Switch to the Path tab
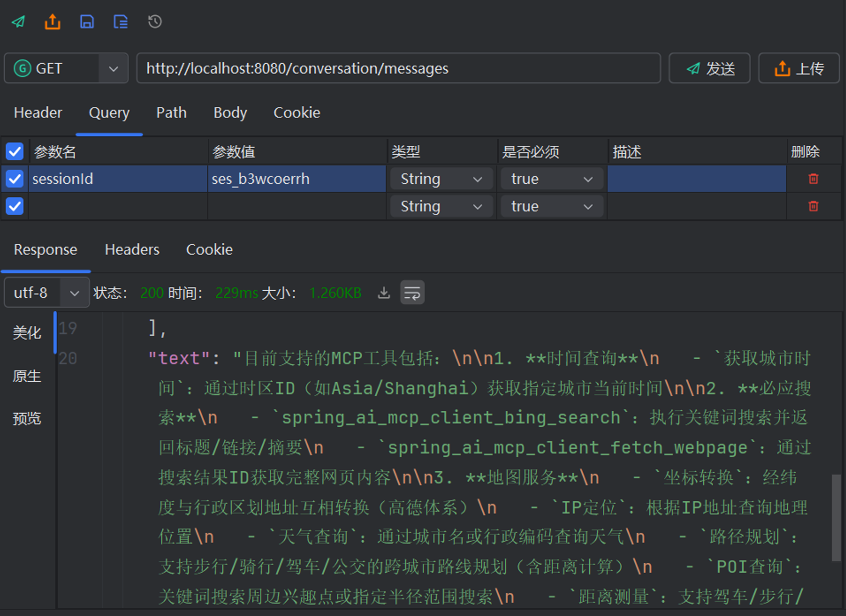 pyautogui.click(x=171, y=112)
